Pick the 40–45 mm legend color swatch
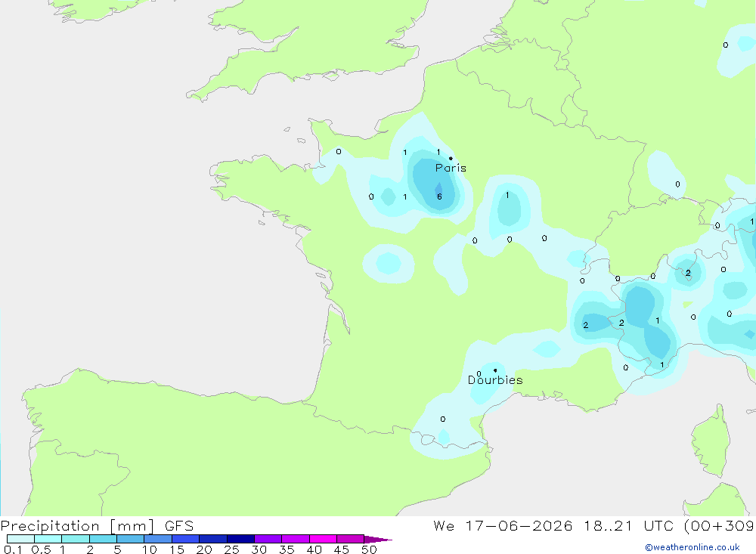The image size is (756, 554). click(x=323, y=539)
